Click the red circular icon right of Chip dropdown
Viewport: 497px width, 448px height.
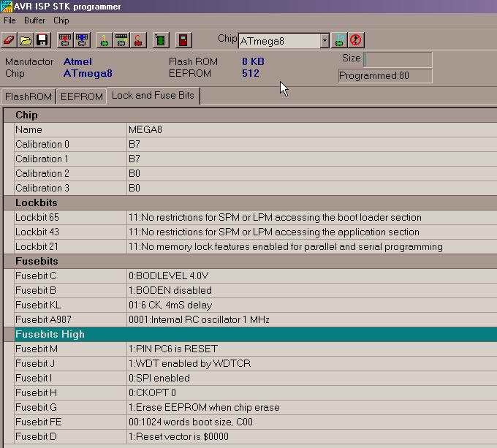[x=356, y=40]
